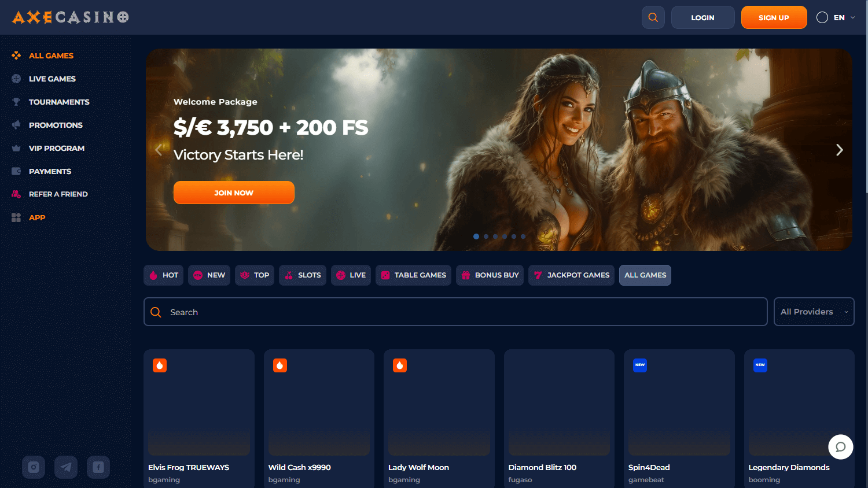Select the third carousel pagination dot
868x488 pixels.
pos(495,236)
